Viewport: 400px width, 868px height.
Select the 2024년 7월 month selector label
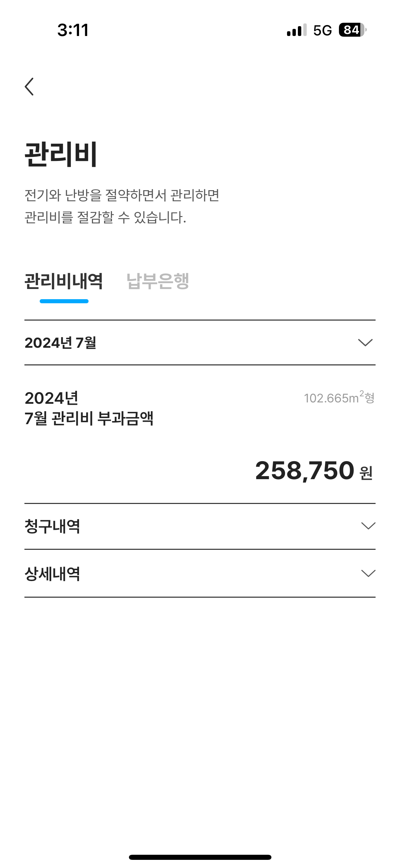coord(60,343)
